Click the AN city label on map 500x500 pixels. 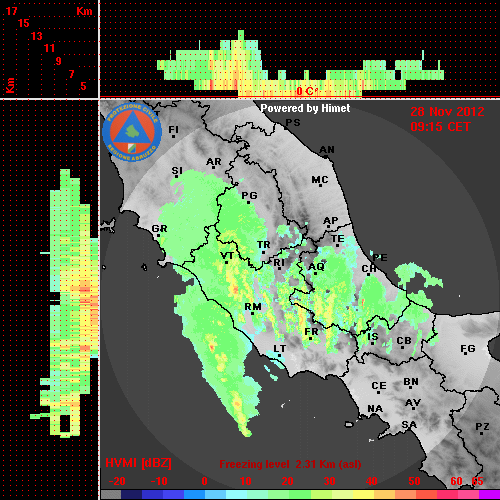[x=327, y=150]
